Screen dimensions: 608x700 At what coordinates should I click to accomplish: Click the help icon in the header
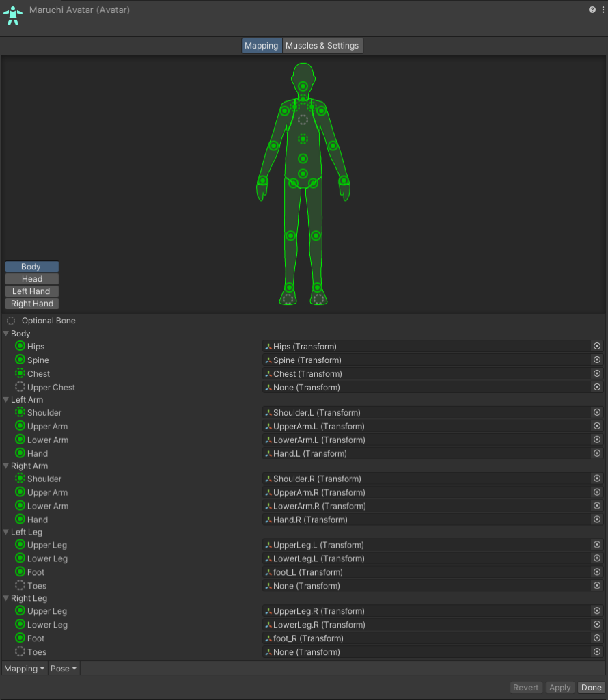[592, 10]
